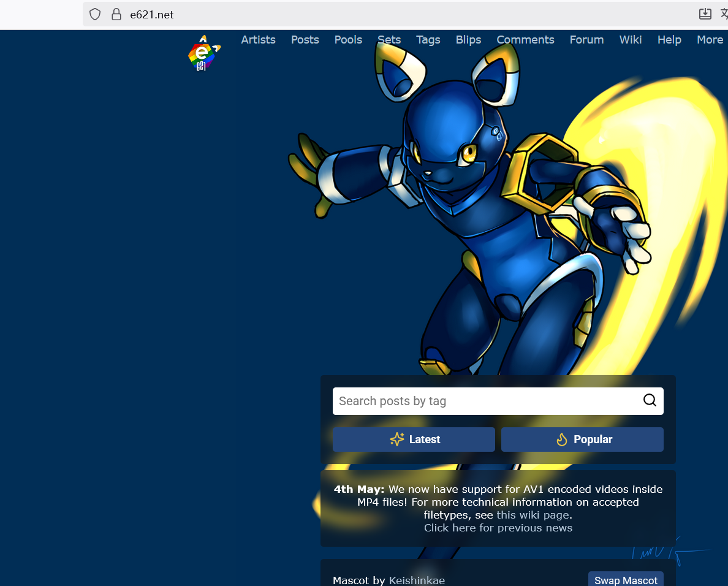Focus the "Search posts by tag" field
Screen dimensions: 728x586
tap(484, 401)
